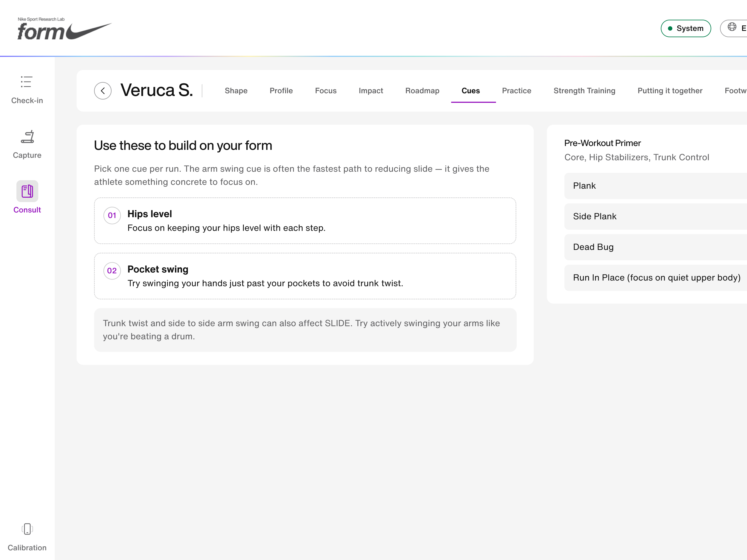Switch to the Shape tab
Viewport: 747px width, 560px height.
tap(236, 91)
